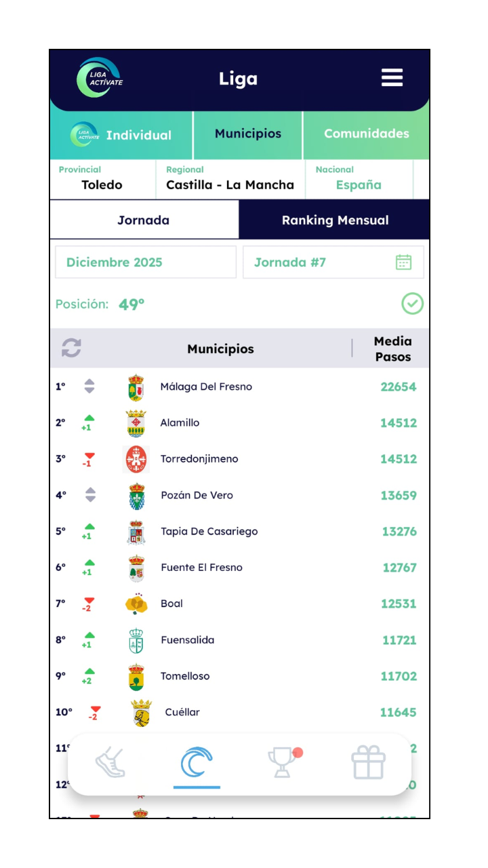Screen dimensions: 488x868
Task: Open the steps shoe icon tab
Action: 110,762
